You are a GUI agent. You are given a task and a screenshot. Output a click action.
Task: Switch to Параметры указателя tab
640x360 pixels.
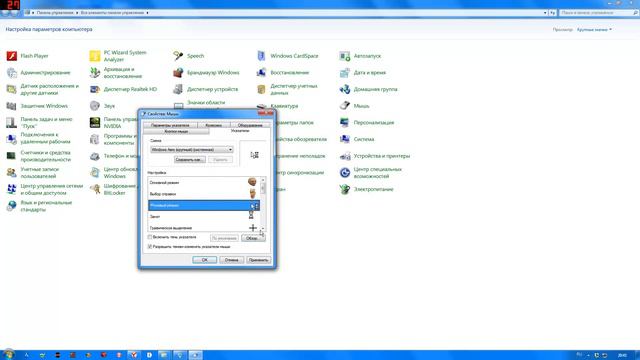[x=170, y=125]
